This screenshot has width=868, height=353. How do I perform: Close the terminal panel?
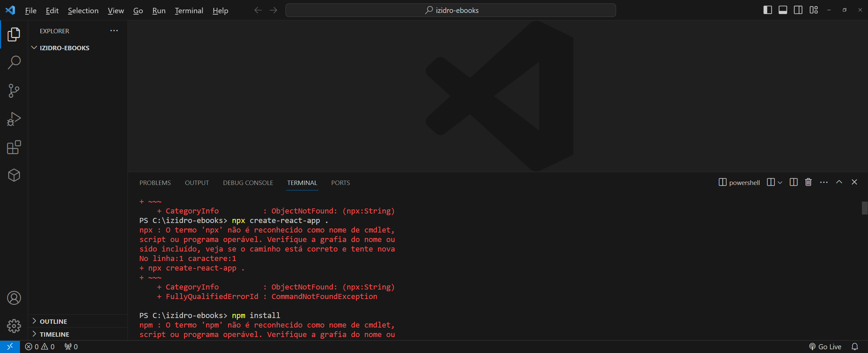[854, 182]
